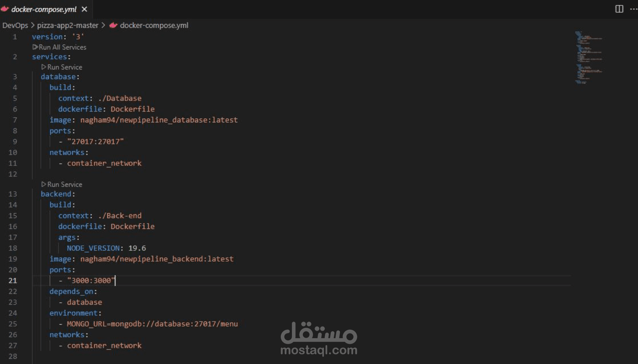Click the Dockerfile value on line 6
Image resolution: width=638 pixels, height=364 pixels.
[132, 109]
